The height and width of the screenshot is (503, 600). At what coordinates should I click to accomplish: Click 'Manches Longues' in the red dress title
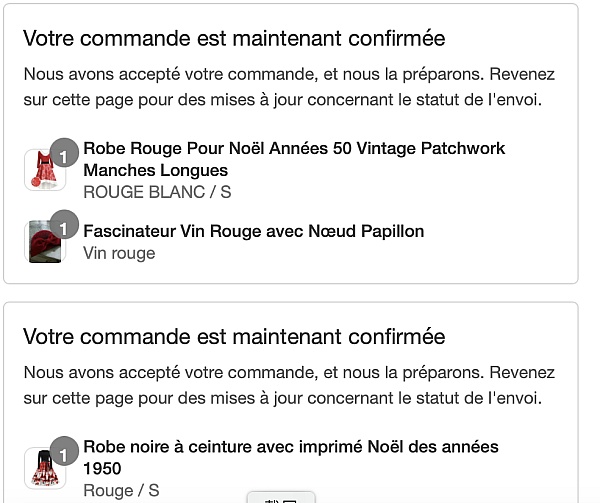pos(155,170)
